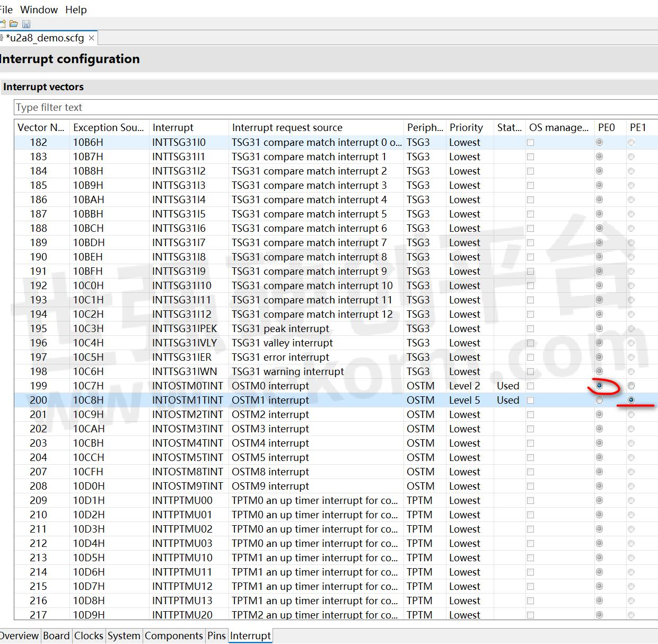The height and width of the screenshot is (644, 658).
Task: Click the Open folder toolbar icon
Action: pyautogui.click(x=14, y=24)
